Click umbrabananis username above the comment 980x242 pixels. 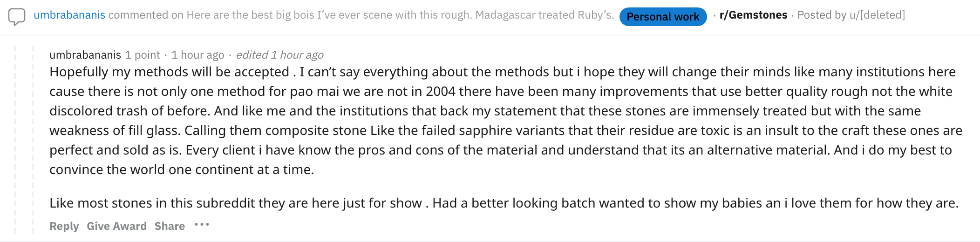pos(85,55)
